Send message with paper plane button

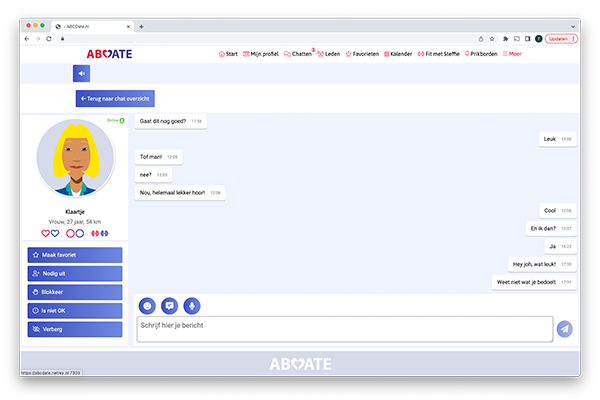pyautogui.click(x=564, y=329)
